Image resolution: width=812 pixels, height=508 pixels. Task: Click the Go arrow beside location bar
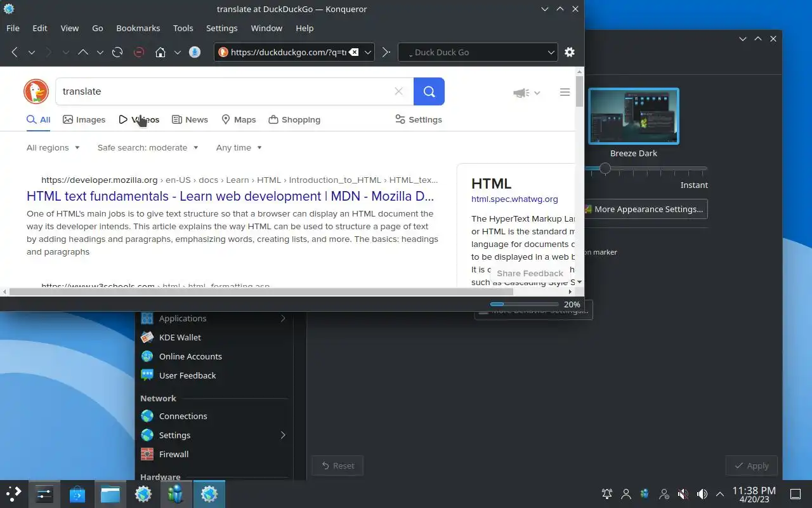point(386,52)
